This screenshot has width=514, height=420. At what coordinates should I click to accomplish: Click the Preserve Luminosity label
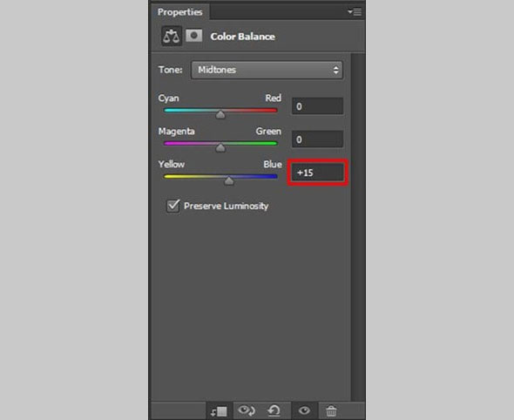point(226,206)
